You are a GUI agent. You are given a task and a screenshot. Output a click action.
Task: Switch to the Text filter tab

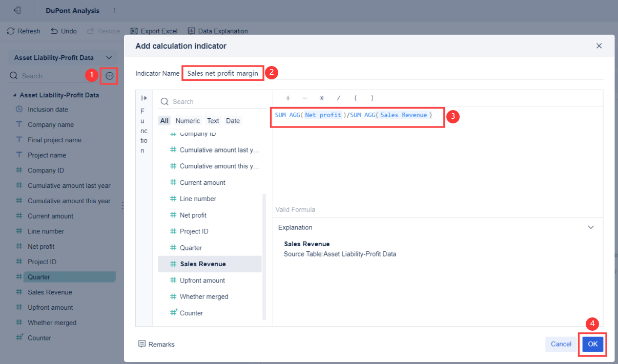point(213,121)
